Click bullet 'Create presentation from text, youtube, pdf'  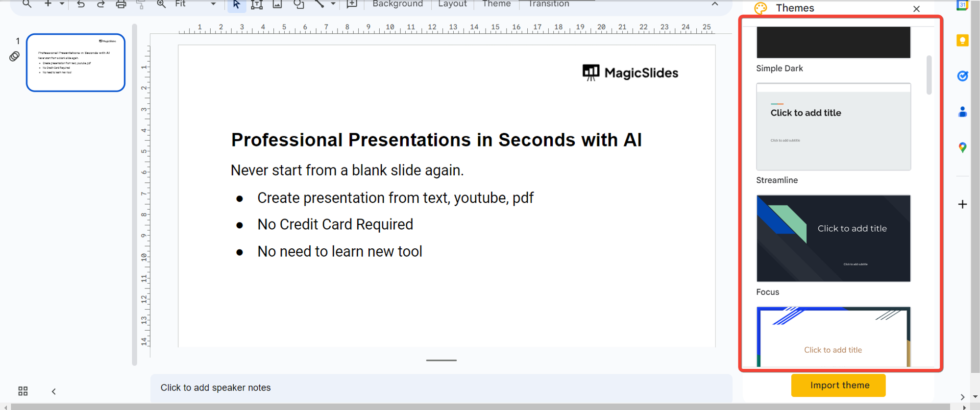pos(395,198)
